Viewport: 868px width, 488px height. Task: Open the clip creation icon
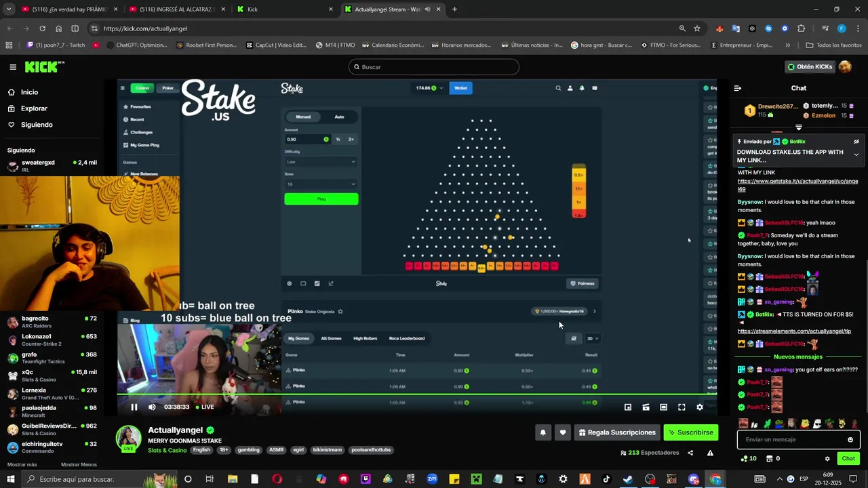pyautogui.click(x=646, y=407)
